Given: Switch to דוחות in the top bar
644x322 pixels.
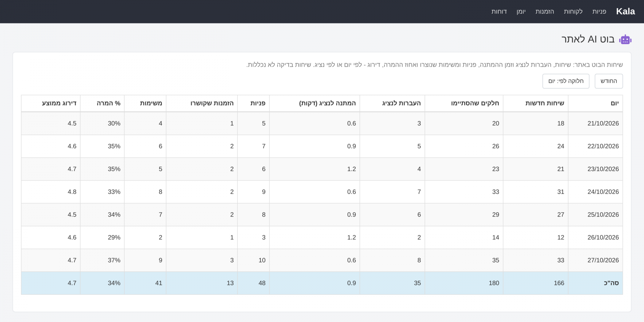Looking at the screenshot, I should (499, 11).
